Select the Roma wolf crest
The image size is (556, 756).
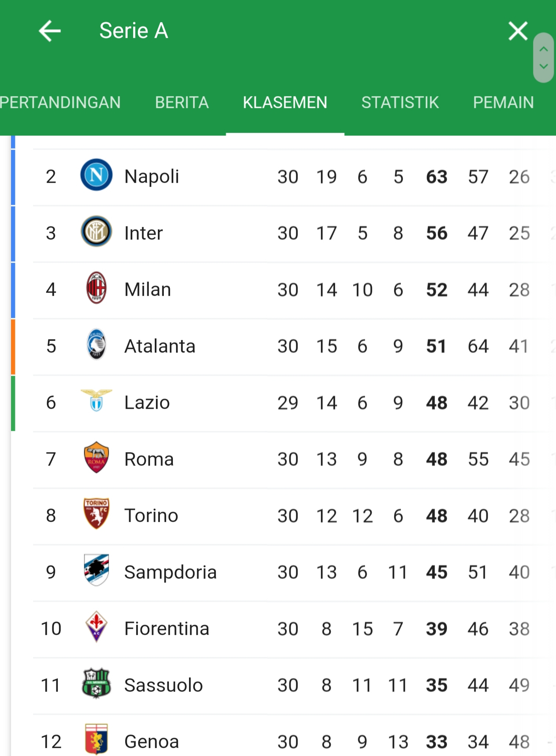(96, 457)
